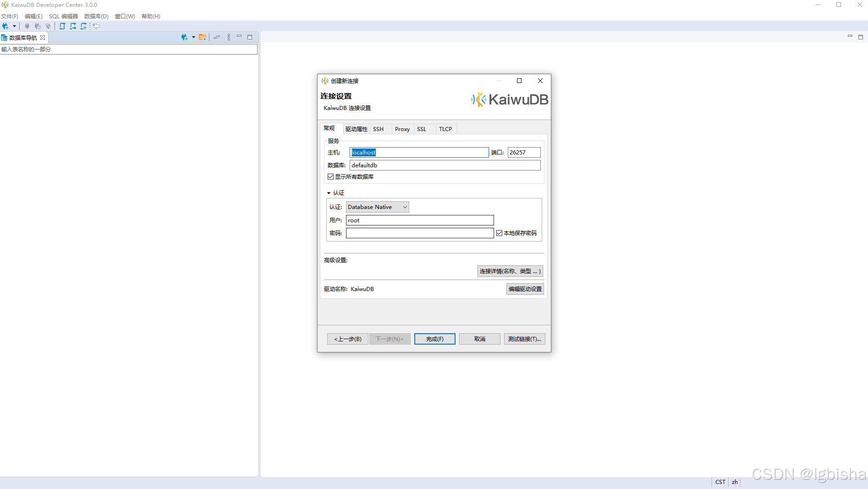The width and height of the screenshot is (868, 489).
Task: Click the reconnect plug icon in toolbar
Action: [38, 26]
